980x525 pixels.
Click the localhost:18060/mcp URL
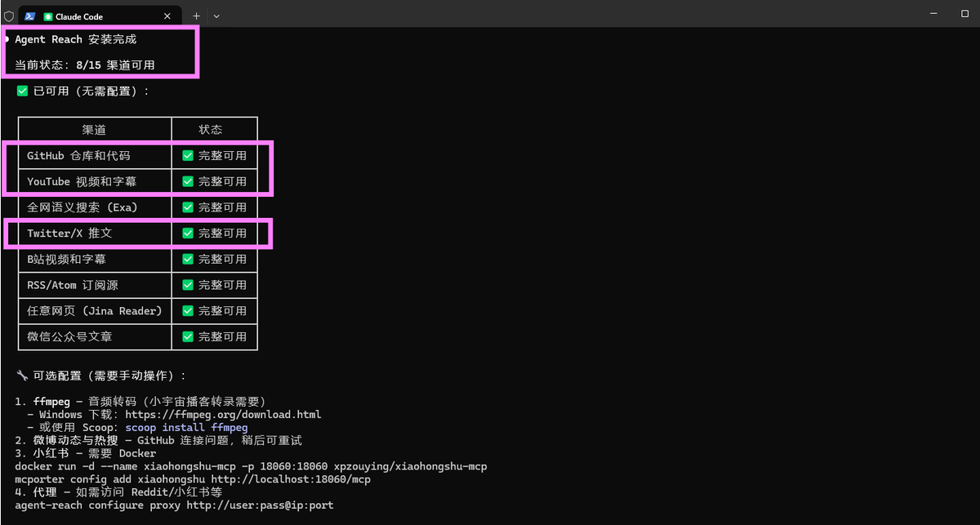pos(291,479)
